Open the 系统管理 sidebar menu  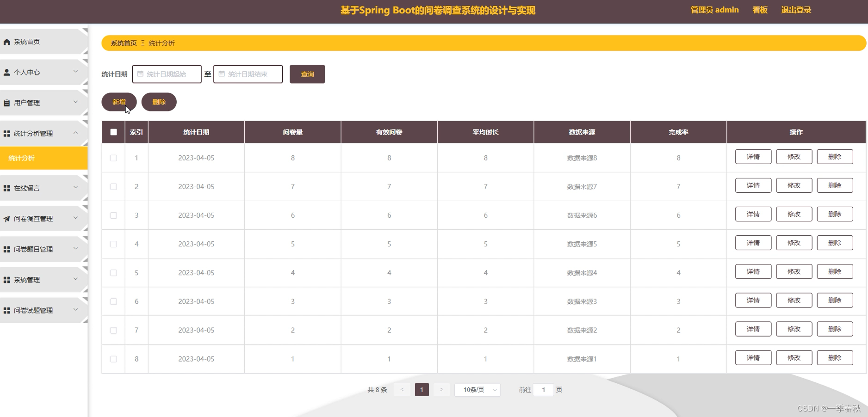(x=43, y=280)
